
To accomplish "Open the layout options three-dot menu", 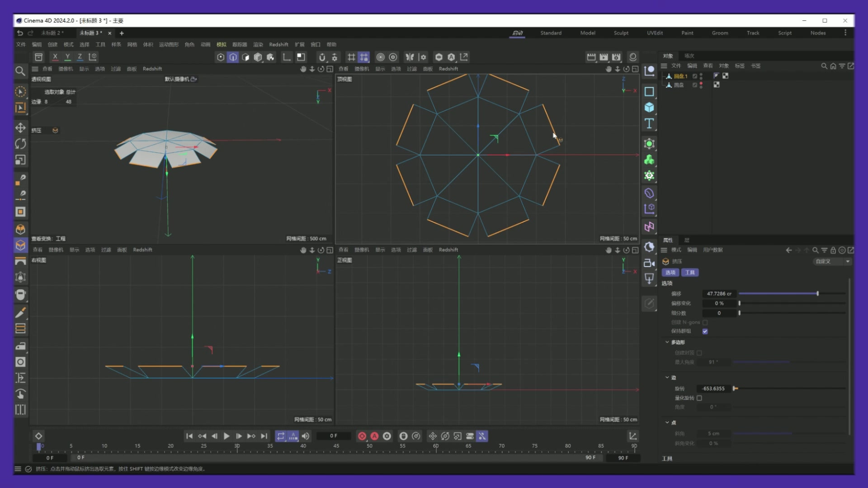I will pos(845,33).
